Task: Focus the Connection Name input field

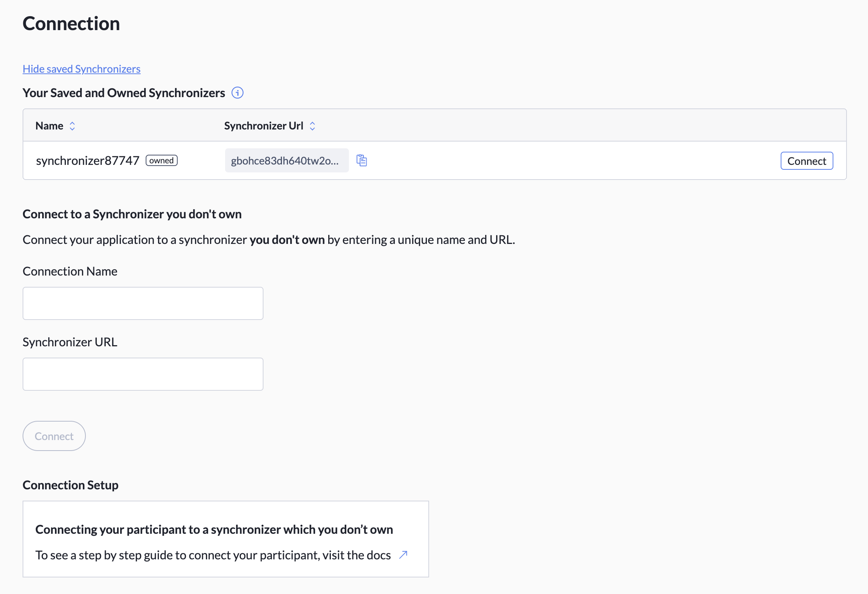Action: point(143,303)
